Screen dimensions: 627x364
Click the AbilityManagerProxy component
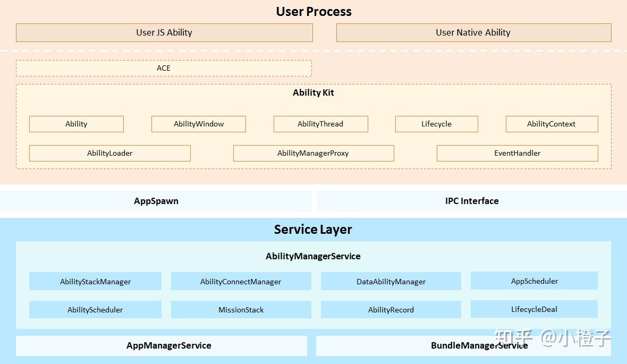click(x=313, y=153)
